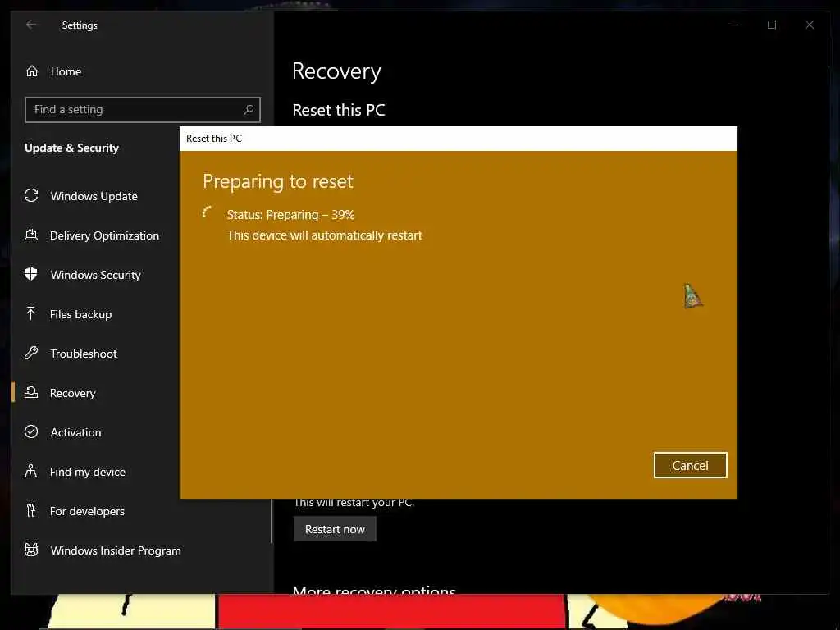840x630 pixels.
Task: Click the Windows Security shield icon
Action: click(31, 274)
